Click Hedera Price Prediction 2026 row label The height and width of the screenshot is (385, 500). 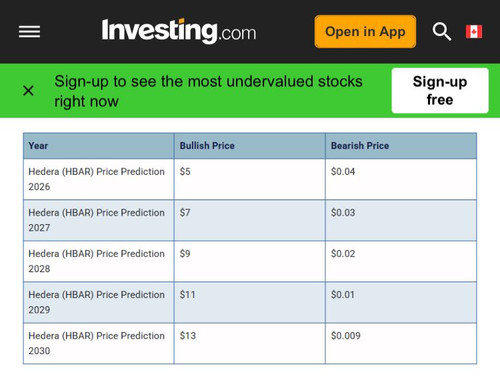(96, 179)
